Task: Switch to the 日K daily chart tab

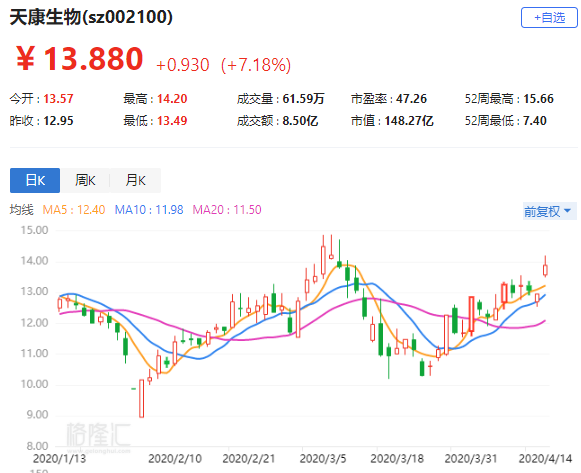Action: pyautogui.click(x=35, y=180)
